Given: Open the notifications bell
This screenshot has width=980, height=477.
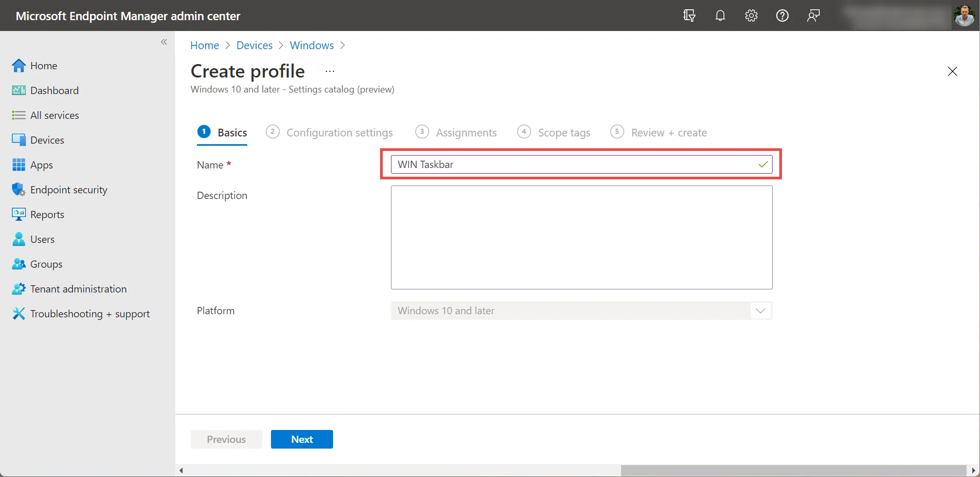Looking at the screenshot, I should click(x=720, y=16).
